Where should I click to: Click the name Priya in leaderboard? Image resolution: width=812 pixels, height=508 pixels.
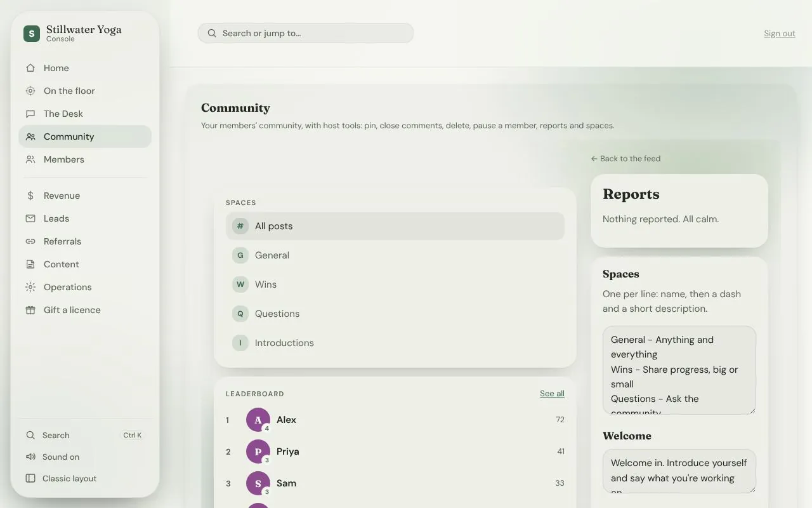click(288, 451)
